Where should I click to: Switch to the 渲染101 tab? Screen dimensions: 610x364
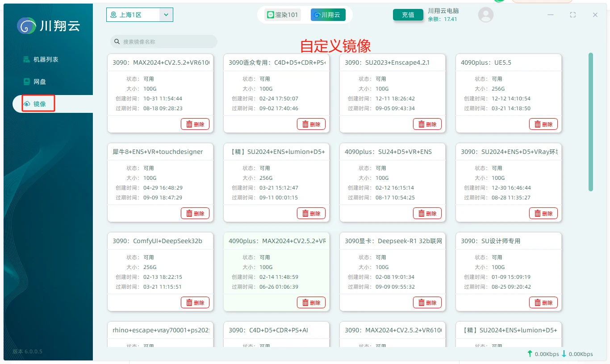282,15
